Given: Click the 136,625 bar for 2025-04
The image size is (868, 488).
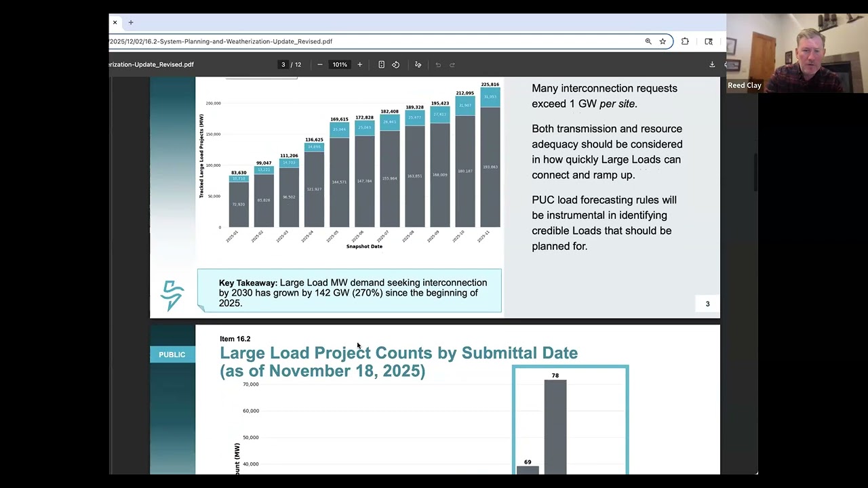Looking at the screenshot, I should [x=314, y=185].
